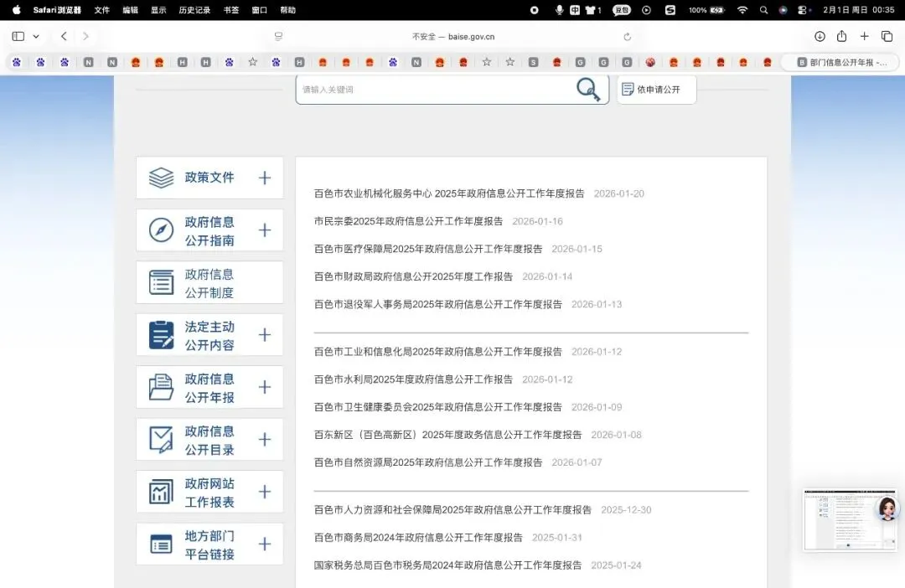
Task: Toggle the Safari sidebar button
Action: tap(18, 36)
